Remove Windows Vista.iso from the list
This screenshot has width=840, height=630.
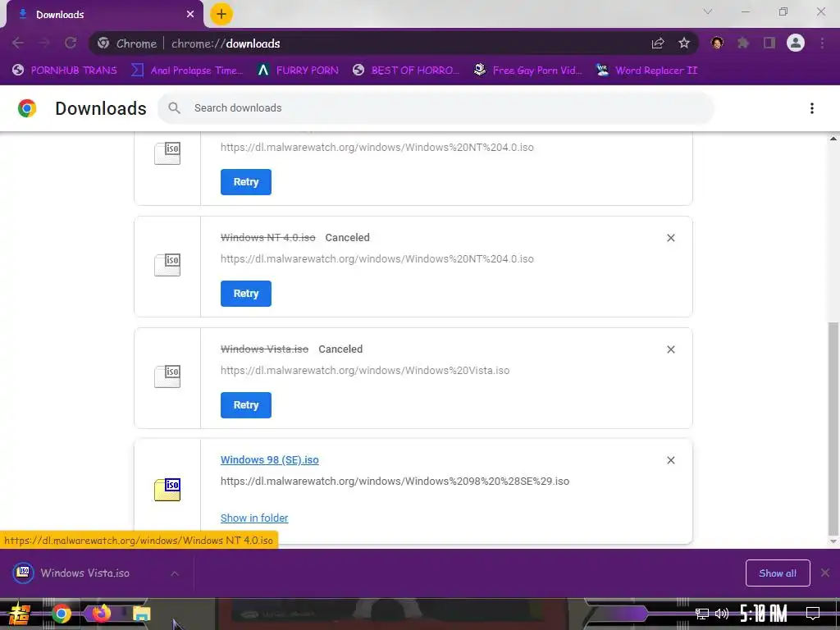(x=671, y=349)
